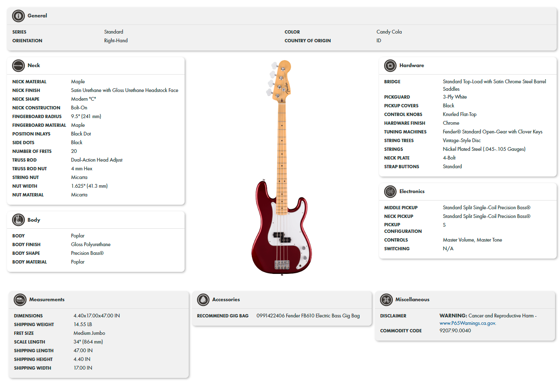This screenshot has height=392, width=560.
Task: Open the Hardware section bridge icon
Action: click(x=390, y=65)
